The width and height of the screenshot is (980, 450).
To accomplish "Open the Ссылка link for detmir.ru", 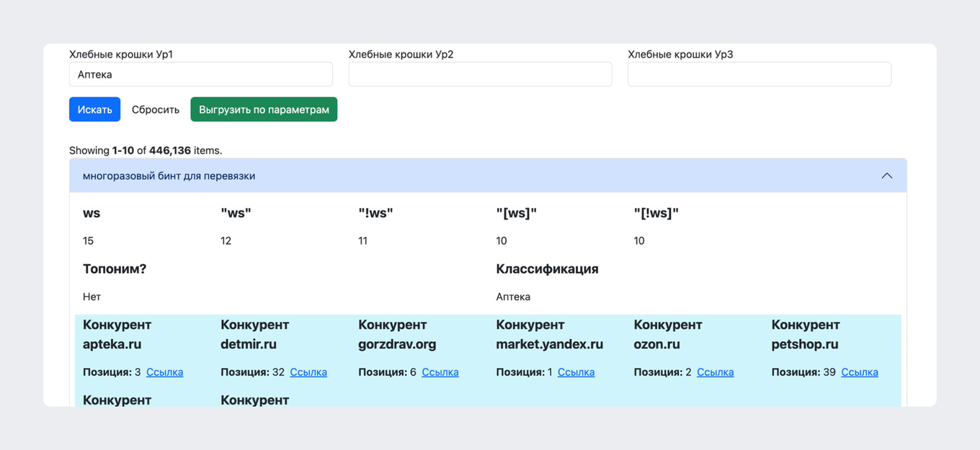I will point(308,372).
